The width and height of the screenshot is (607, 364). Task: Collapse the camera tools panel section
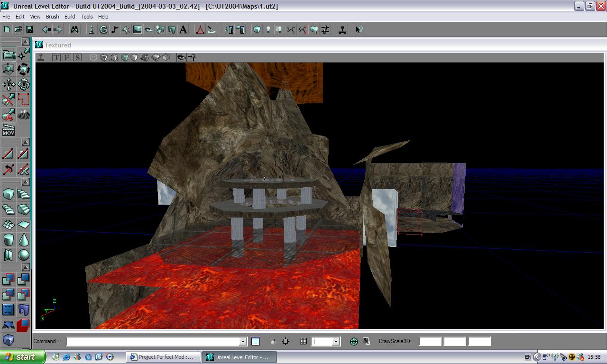pyautogui.click(x=26, y=42)
